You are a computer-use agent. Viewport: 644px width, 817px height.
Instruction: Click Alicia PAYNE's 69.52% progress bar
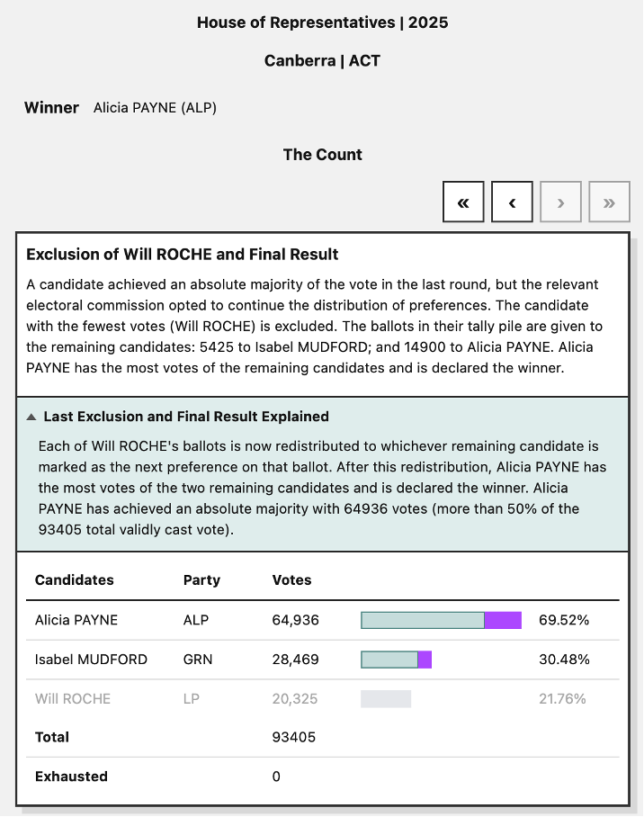[x=441, y=620]
